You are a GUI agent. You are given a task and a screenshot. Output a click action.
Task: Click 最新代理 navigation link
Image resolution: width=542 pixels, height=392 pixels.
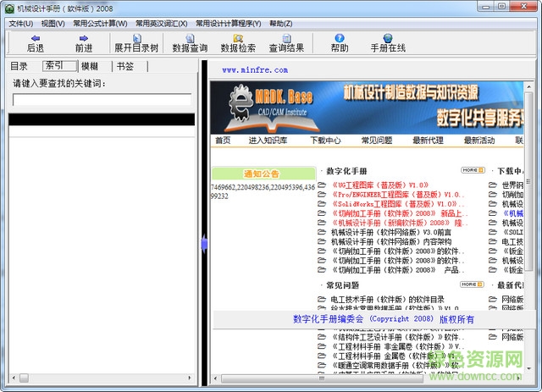(x=428, y=140)
